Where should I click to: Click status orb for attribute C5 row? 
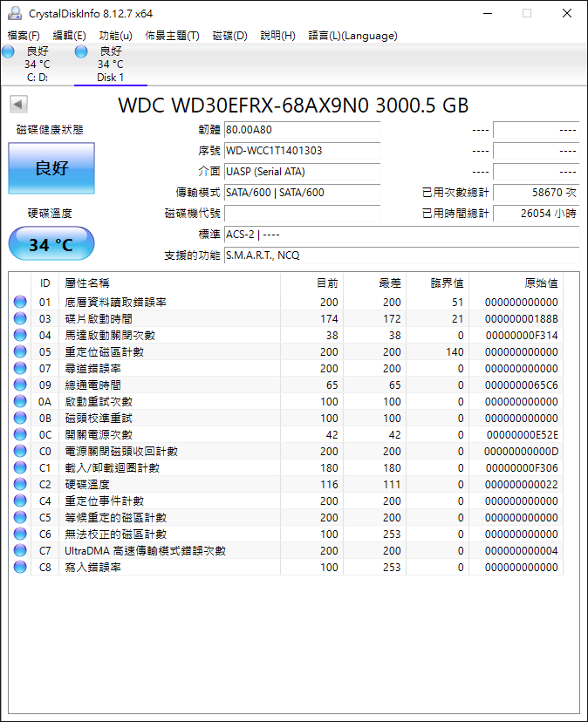click(x=20, y=518)
